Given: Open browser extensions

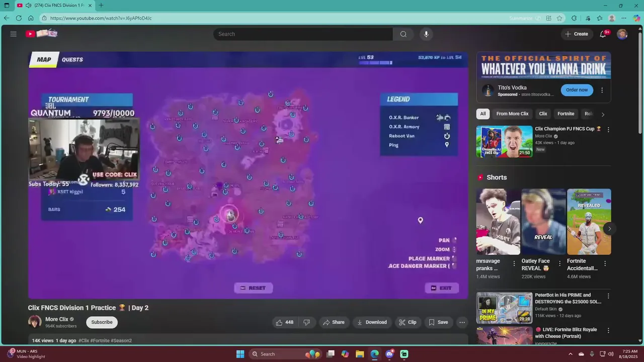Looking at the screenshot, I should point(574,18).
